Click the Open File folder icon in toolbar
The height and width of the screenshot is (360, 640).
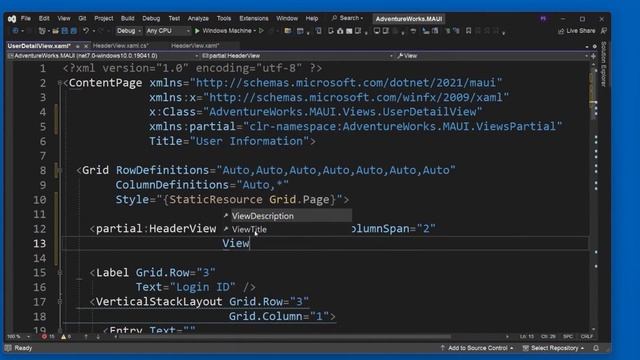tap(55, 31)
